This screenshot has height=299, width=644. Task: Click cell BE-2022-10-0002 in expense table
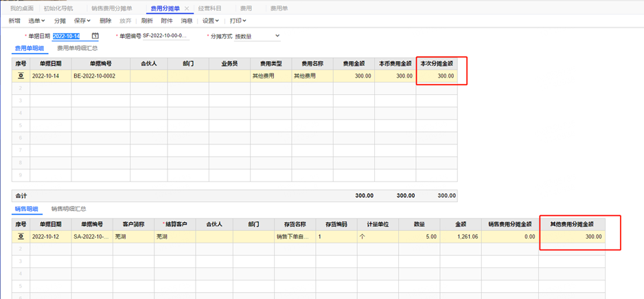point(101,76)
